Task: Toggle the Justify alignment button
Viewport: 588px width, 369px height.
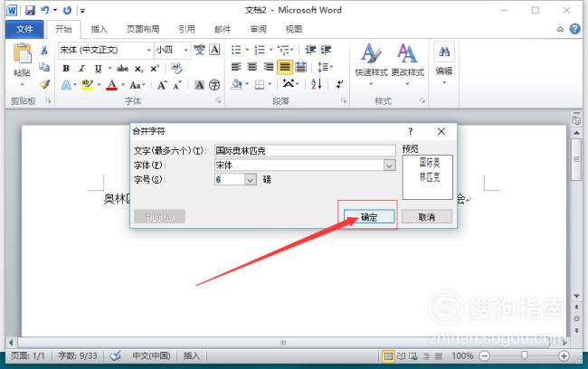Action: click(x=285, y=67)
